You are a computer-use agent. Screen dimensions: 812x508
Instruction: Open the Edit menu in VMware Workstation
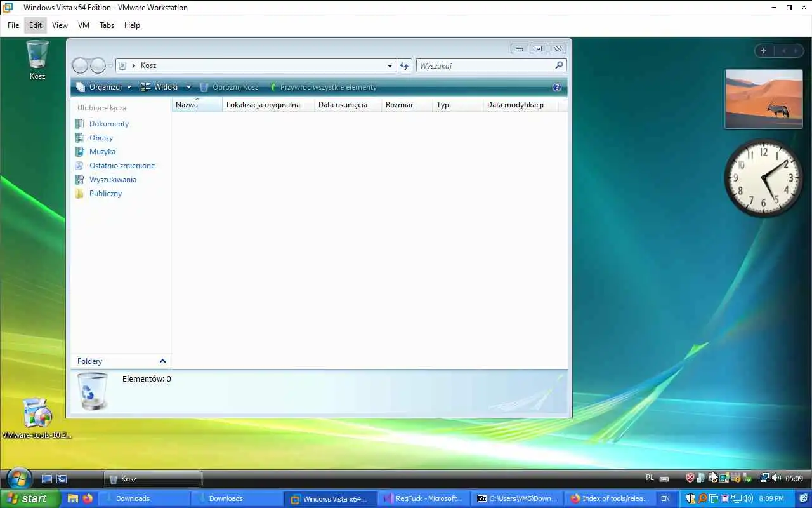[36, 25]
